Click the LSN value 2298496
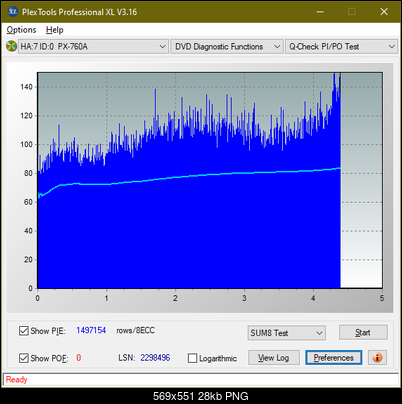 tap(155, 358)
